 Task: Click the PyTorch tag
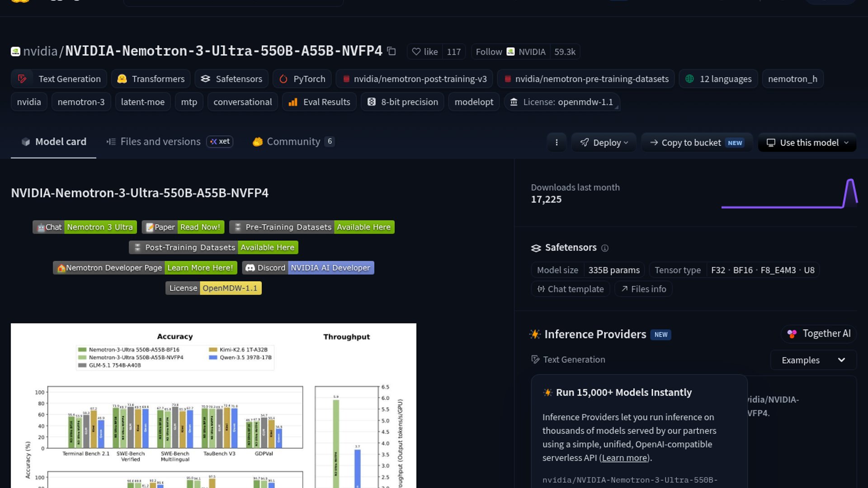tap(302, 79)
